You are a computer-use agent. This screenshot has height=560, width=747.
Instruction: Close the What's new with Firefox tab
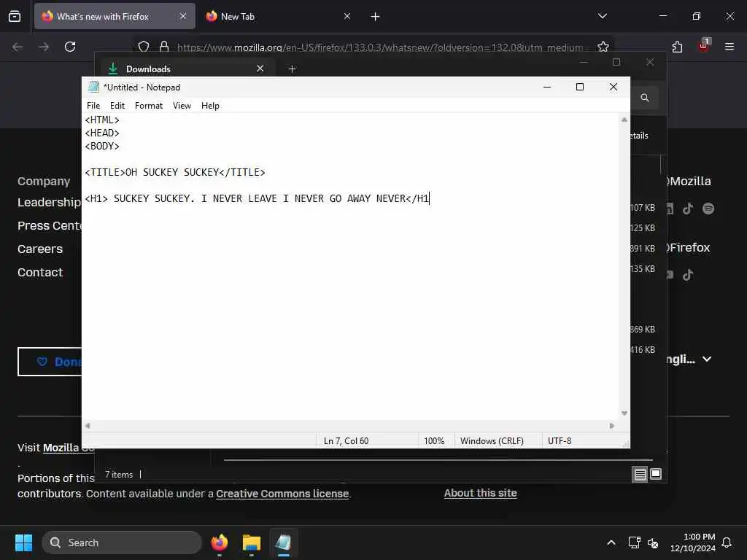point(183,16)
